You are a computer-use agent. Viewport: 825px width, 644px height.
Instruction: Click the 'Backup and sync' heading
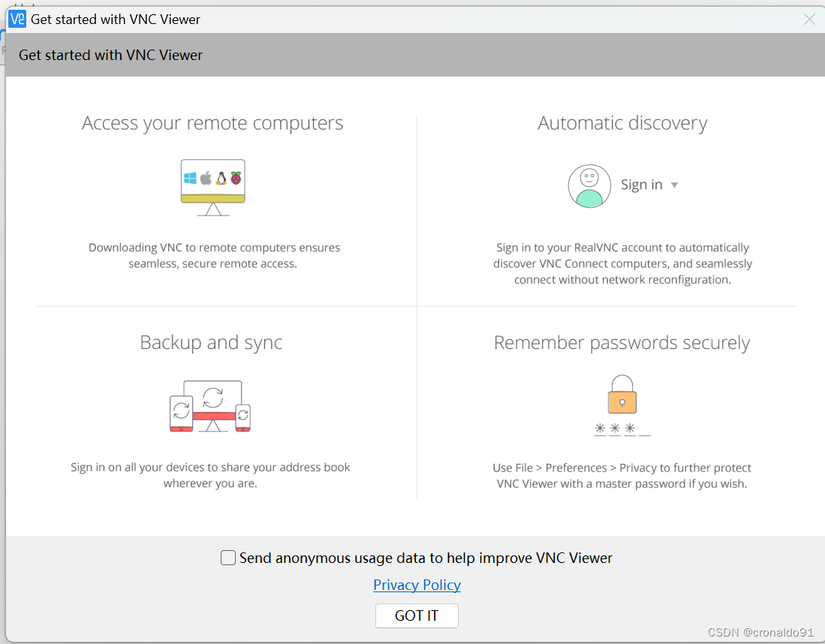click(211, 342)
